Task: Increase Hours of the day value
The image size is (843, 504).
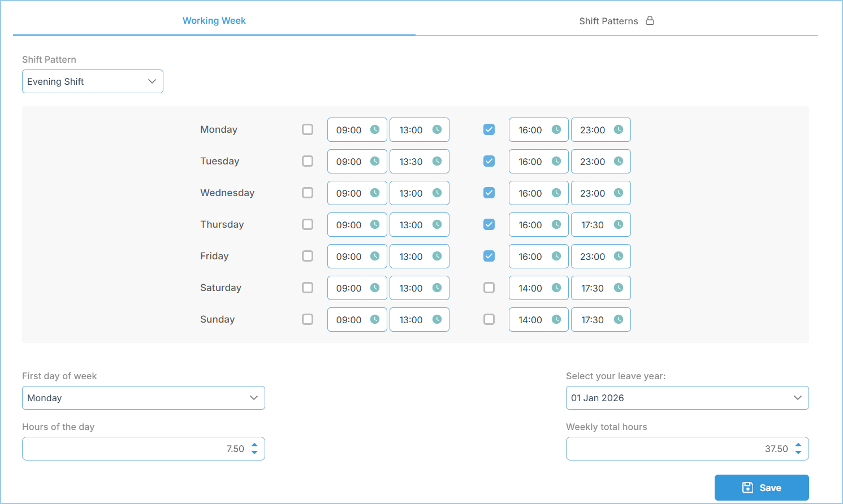Action: [x=254, y=445]
